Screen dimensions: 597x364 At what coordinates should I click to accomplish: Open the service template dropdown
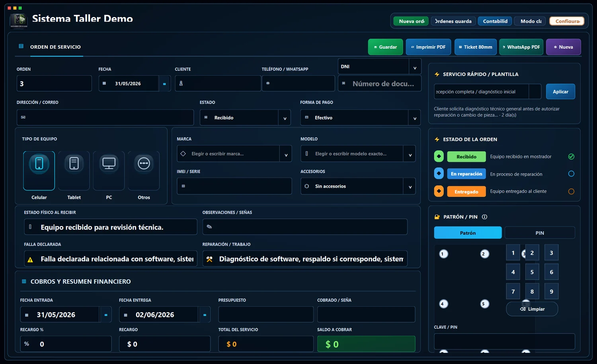coord(488,91)
